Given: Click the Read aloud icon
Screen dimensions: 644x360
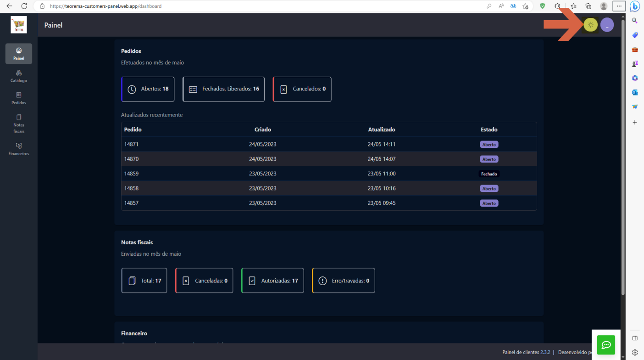Looking at the screenshot, I should (x=501, y=6).
